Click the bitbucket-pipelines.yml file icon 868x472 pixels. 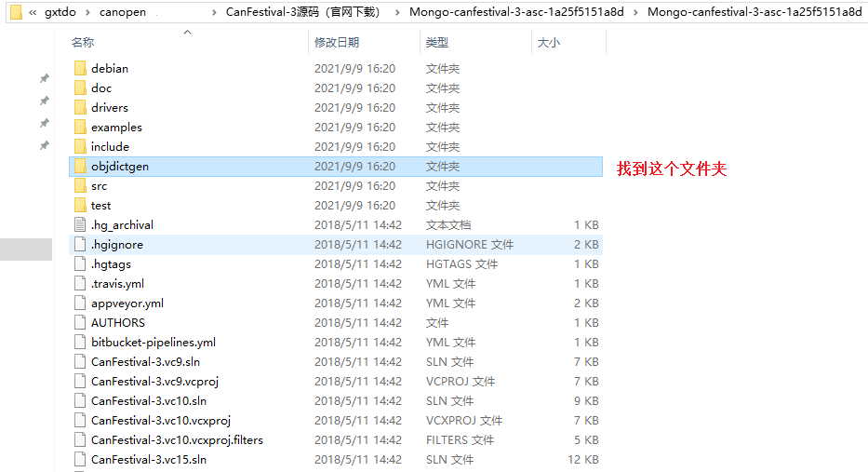click(80, 342)
